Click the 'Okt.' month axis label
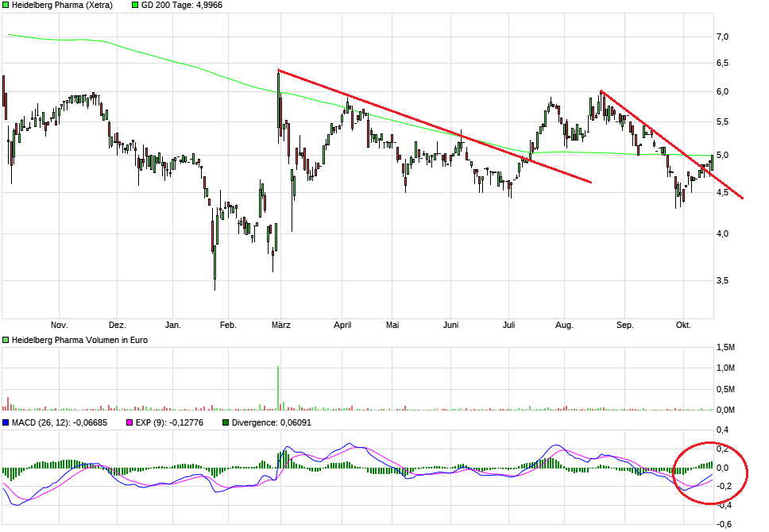This screenshot has width=769, height=532. (x=683, y=325)
